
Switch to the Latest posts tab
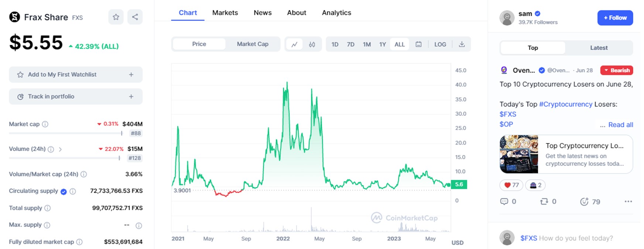click(x=599, y=48)
